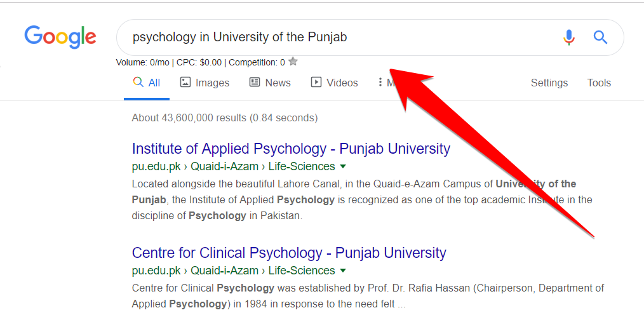The image size is (644, 329).
Task: Expand the dropdown arrow beside first pu.edu.pk result
Action: tap(343, 166)
